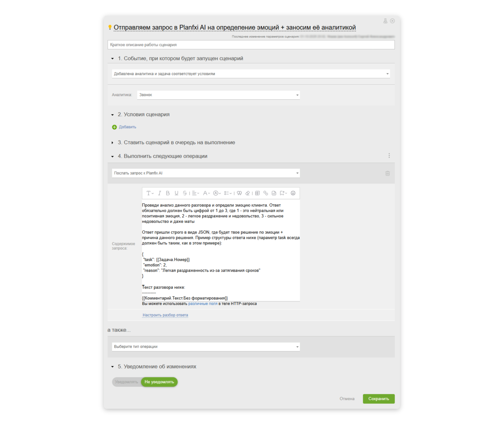
Task: Toggle bold formatting in the editor toolbar
Action: (x=168, y=193)
